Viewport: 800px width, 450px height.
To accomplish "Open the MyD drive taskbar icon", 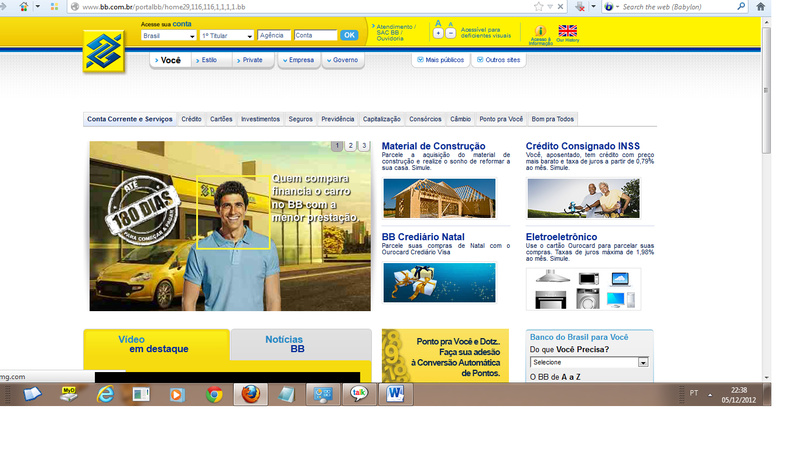I will (x=69, y=394).
